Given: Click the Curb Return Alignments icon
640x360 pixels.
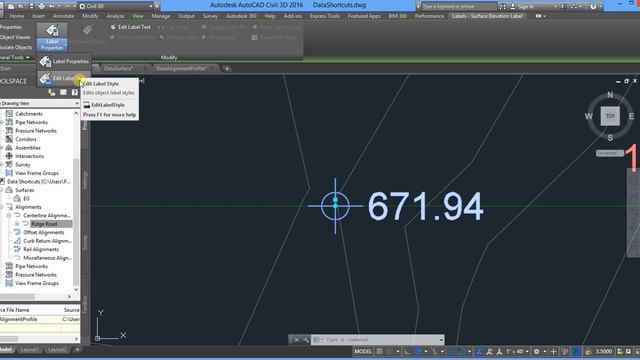Looking at the screenshot, I should point(17,241).
